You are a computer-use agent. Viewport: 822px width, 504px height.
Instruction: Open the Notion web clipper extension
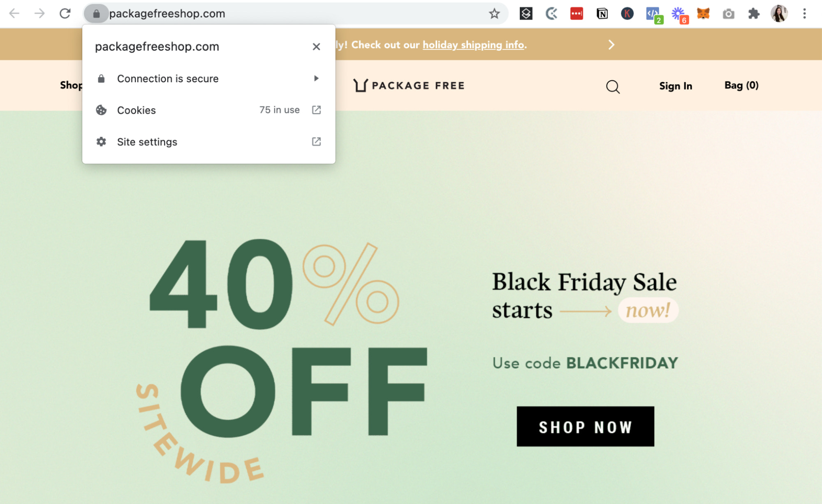point(602,14)
